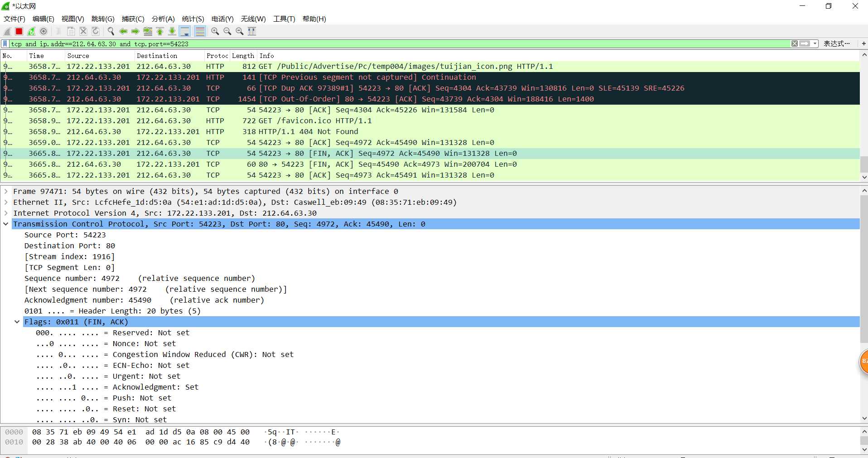This screenshot has height=458, width=868.
Task: Sort packets by Source column header
Action: 100,56
